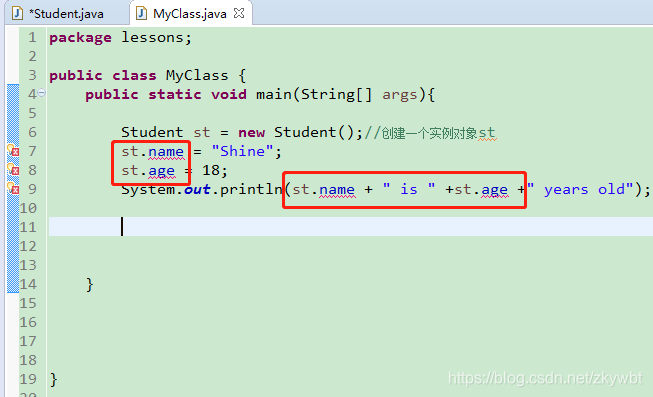Click the underlined 'name' on line 7
Viewport: 653px width, 397px height.
166,152
